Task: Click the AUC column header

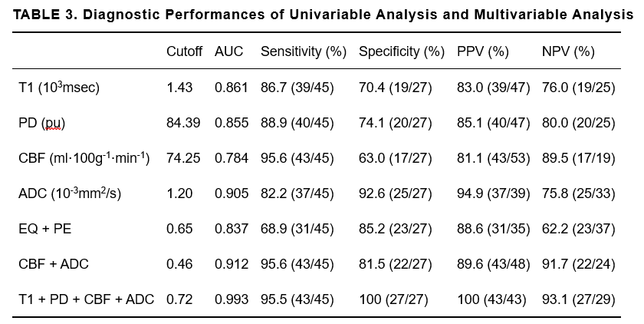Action: 228,52
